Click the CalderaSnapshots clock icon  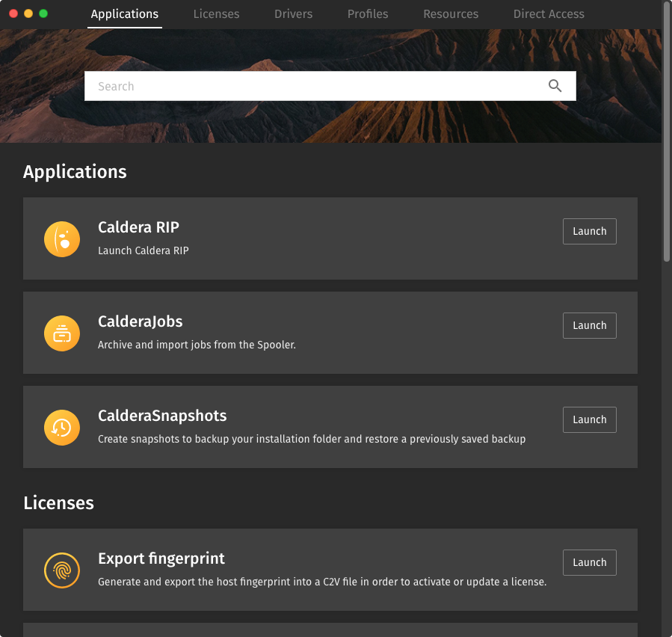pyautogui.click(x=62, y=428)
